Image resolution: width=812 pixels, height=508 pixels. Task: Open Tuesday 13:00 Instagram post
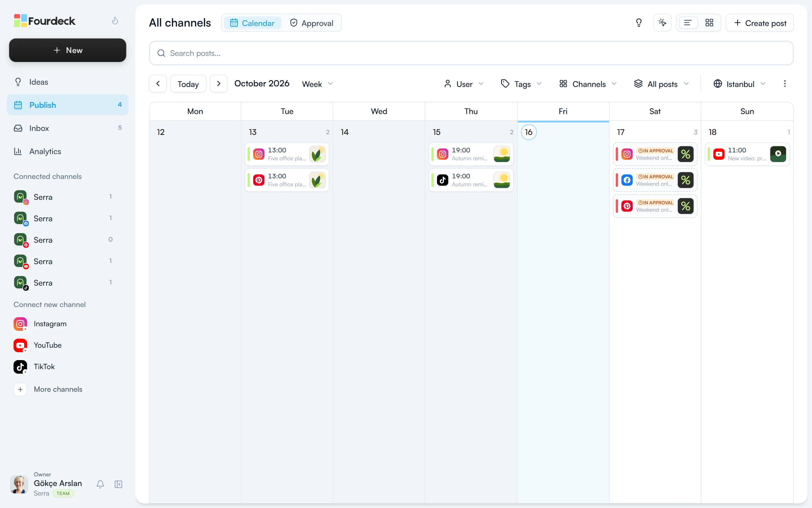click(x=287, y=154)
